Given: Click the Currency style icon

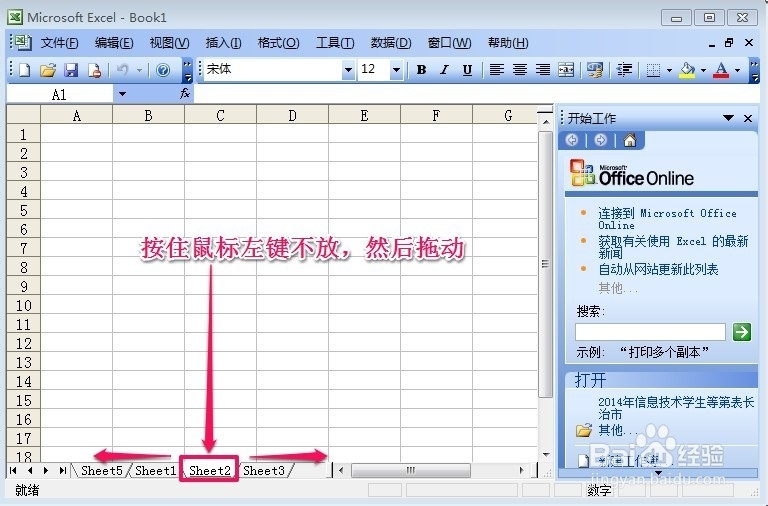Looking at the screenshot, I should [x=595, y=70].
